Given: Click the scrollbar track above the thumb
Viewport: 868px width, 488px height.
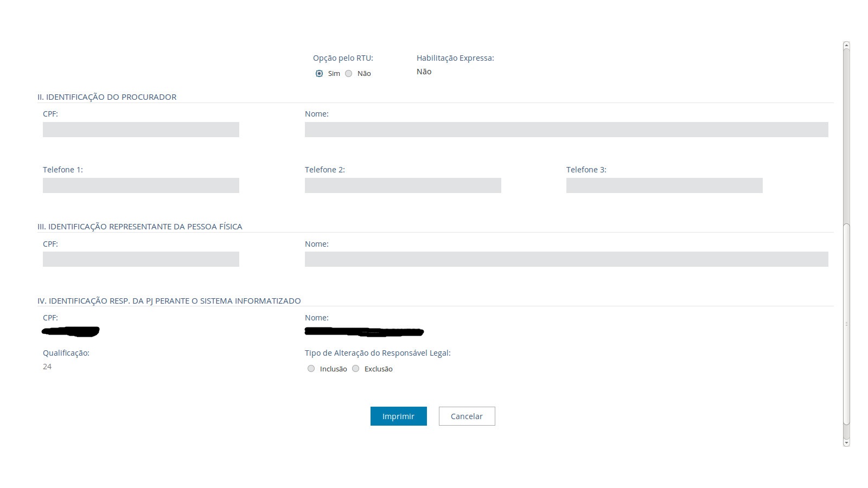Looking at the screenshot, I should tap(846, 136).
